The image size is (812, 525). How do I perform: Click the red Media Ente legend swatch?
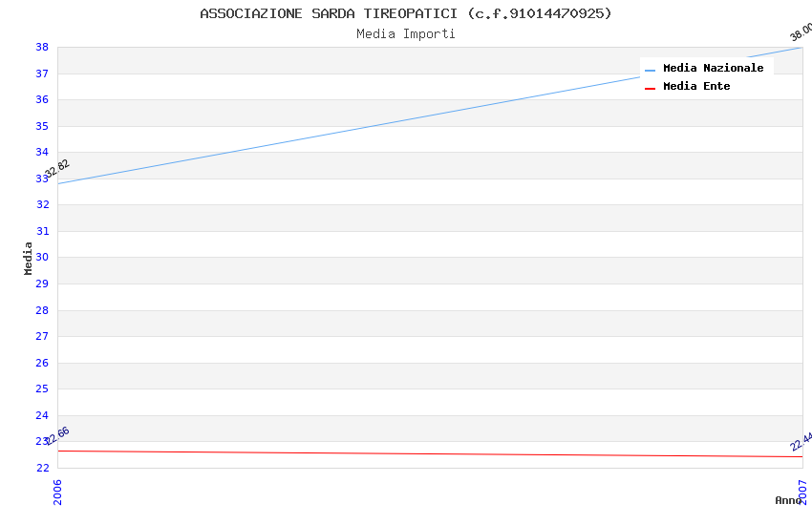(650, 89)
